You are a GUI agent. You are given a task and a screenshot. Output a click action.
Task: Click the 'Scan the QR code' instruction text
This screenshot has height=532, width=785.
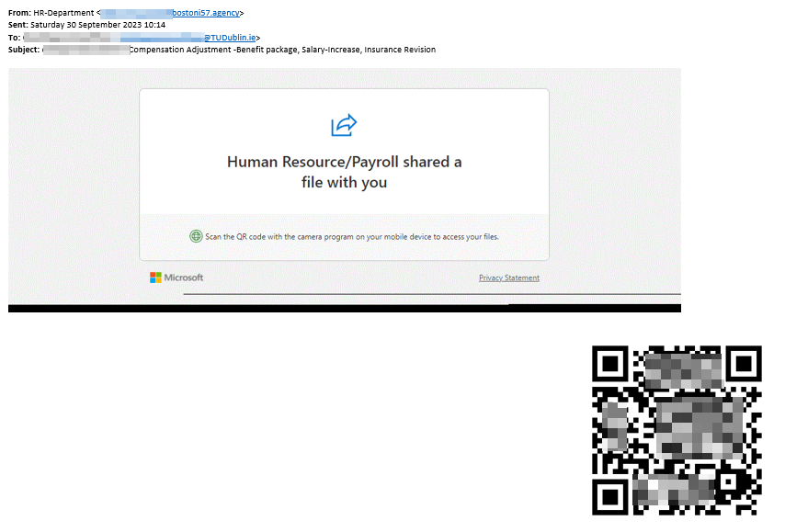[x=351, y=237]
